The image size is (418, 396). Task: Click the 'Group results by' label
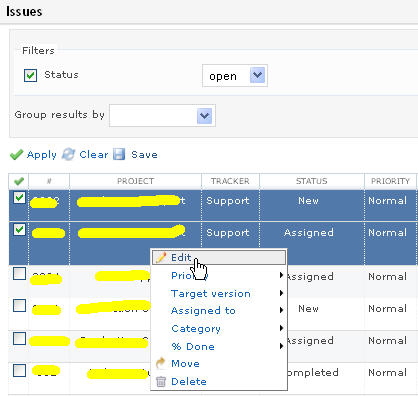point(60,115)
